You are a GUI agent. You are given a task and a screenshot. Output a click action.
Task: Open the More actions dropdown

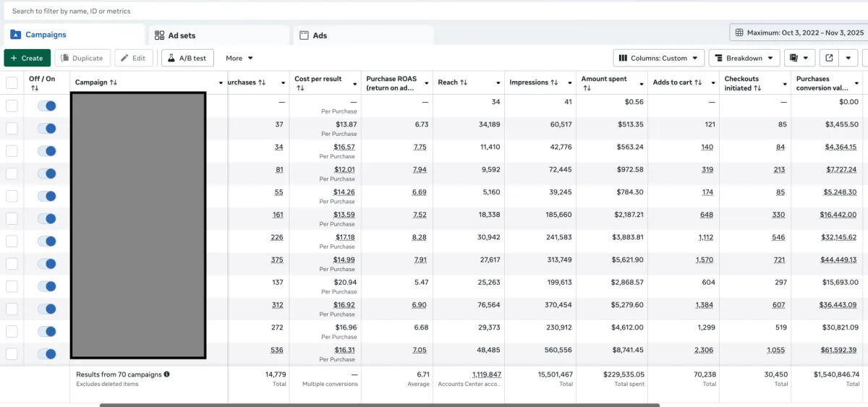tap(239, 58)
